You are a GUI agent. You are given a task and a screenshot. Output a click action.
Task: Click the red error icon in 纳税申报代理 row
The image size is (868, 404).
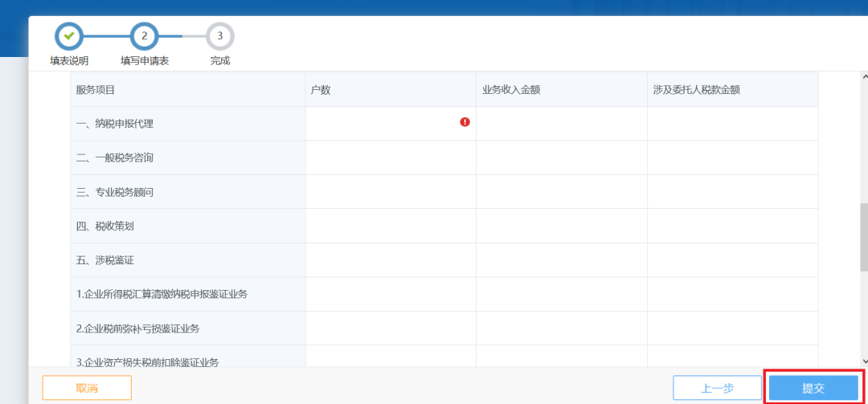click(x=465, y=122)
